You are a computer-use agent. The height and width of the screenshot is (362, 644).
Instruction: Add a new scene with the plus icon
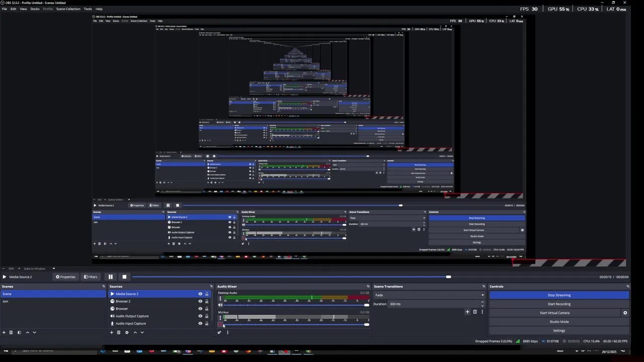(x=4, y=332)
